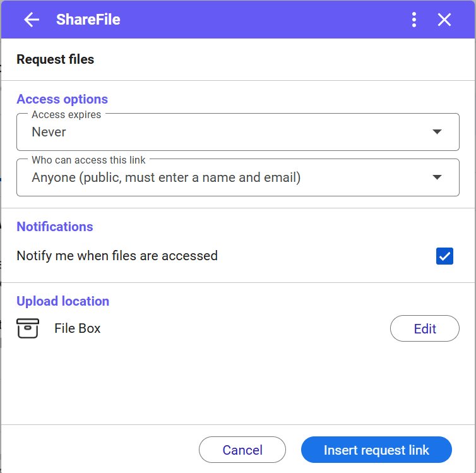The image size is (476, 473).
Task: Close the ShareFile panel with X
Action: (444, 20)
